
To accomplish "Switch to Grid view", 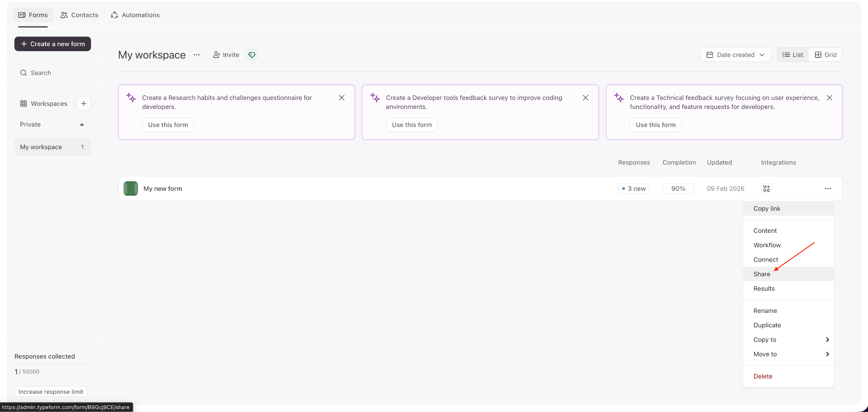I will point(825,55).
